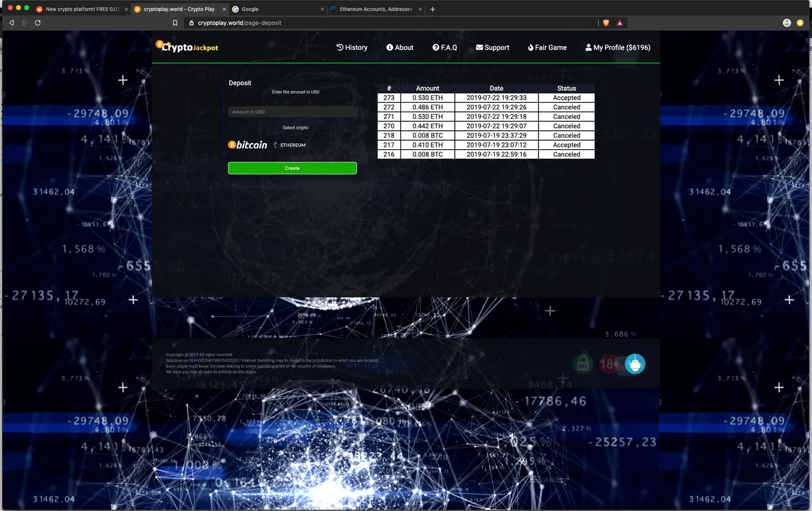Image resolution: width=812 pixels, height=511 pixels.
Task: Click the padlock icon in the address bar
Action: (192, 23)
